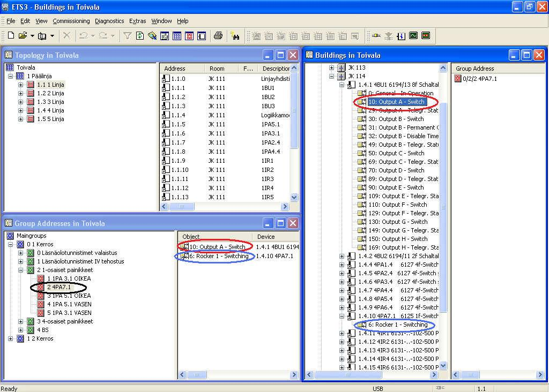Click the red icon beside 0/2/2 4PA7.1
This screenshot has width=549, height=392.
pos(458,79)
